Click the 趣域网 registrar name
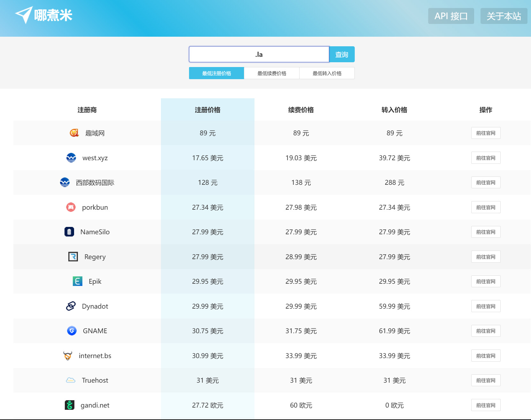The height and width of the screenshot is (420, 531). [x=95, y=133]
